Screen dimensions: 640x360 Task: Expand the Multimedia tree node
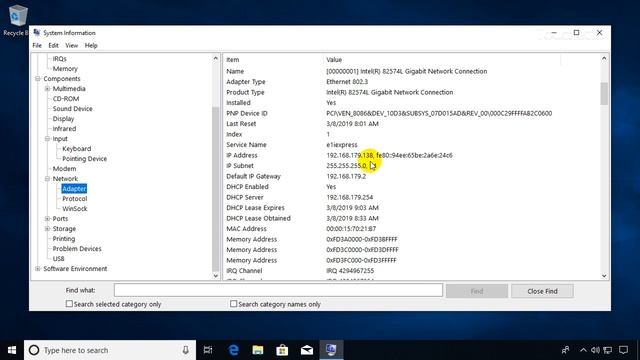(x=47, y=89)
